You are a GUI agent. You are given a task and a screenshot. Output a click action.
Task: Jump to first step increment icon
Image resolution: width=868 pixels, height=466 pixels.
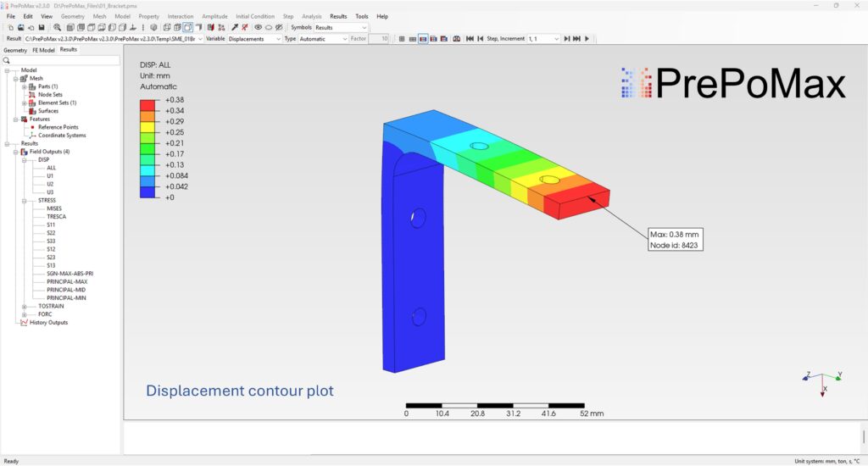pyautogui.click(x=470, y=39)
